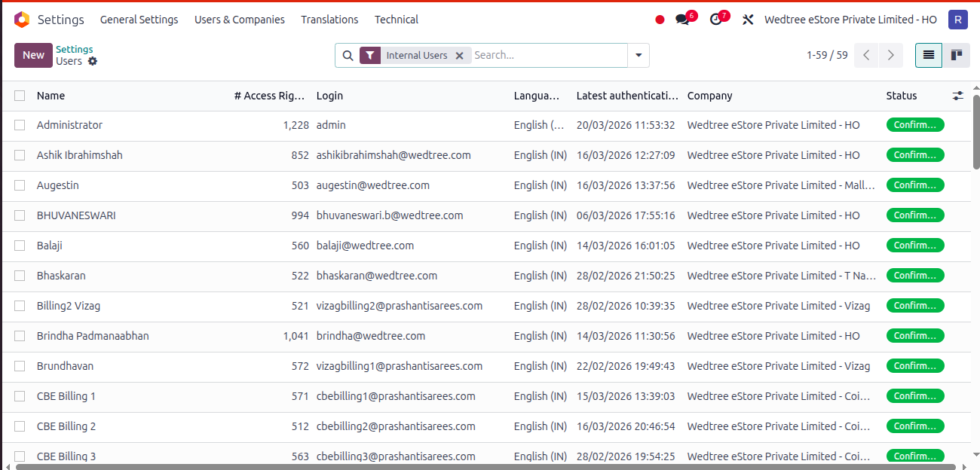Click the Confirmed status badge for Administrator

click(x=915, y=125)
